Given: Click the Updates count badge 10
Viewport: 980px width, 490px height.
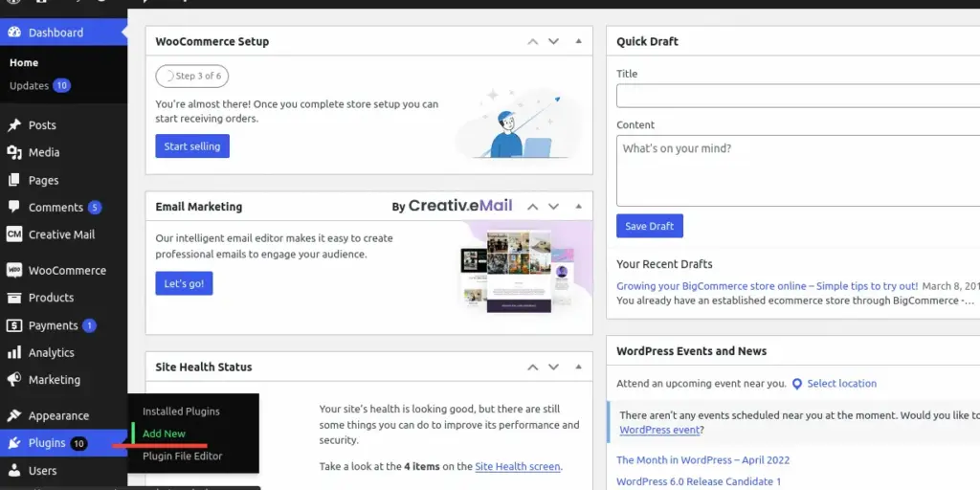Looking at the screenshot, I should click(x=61, y=85).
